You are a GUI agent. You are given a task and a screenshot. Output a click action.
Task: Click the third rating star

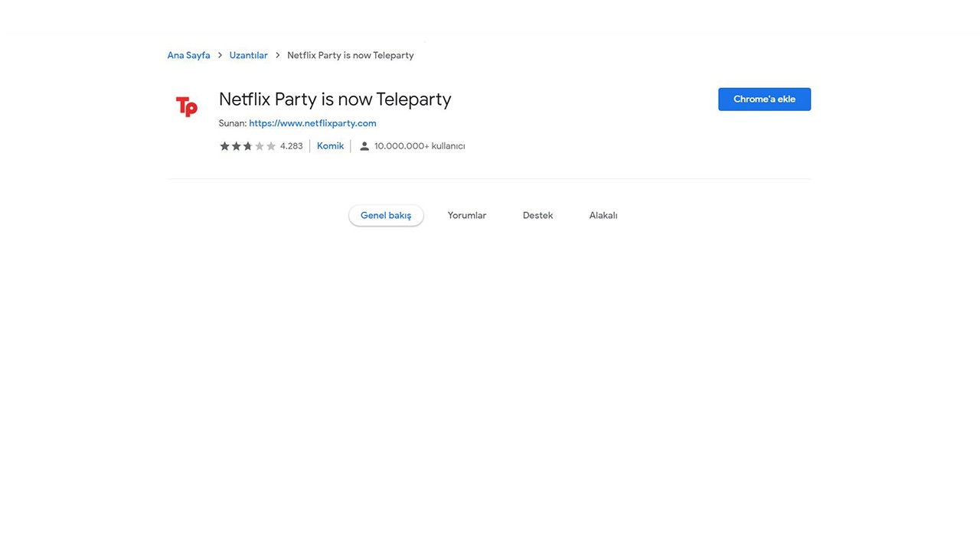248,146
